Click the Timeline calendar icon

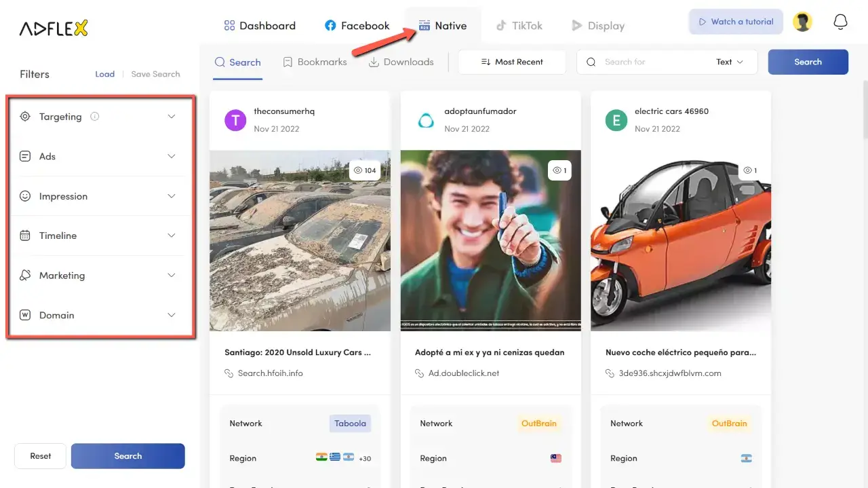pos(25,236)
